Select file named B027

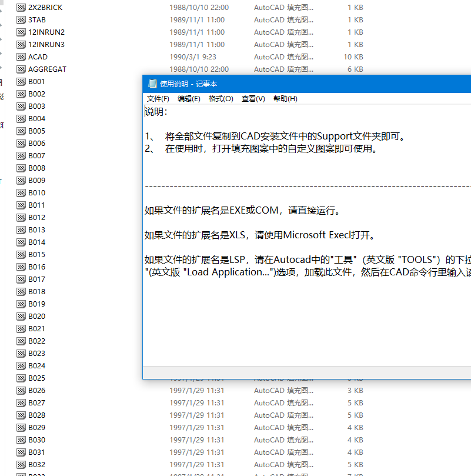click(36, 403)
